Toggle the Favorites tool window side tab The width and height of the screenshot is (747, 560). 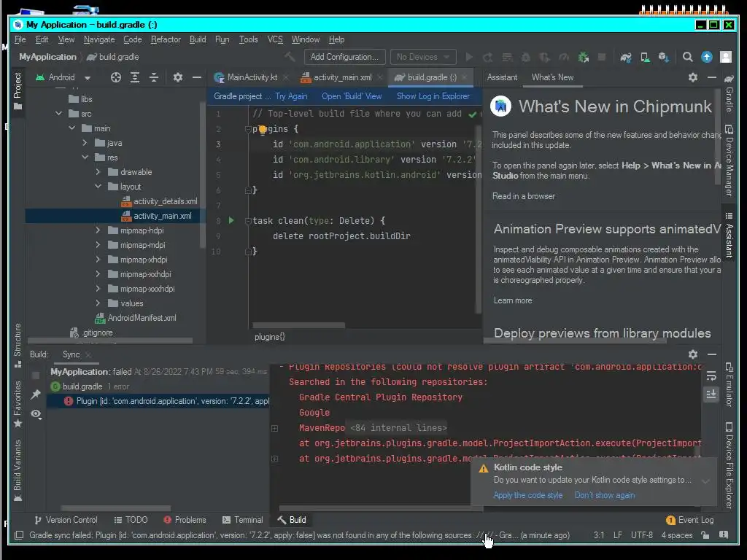[x=18, y=404]
